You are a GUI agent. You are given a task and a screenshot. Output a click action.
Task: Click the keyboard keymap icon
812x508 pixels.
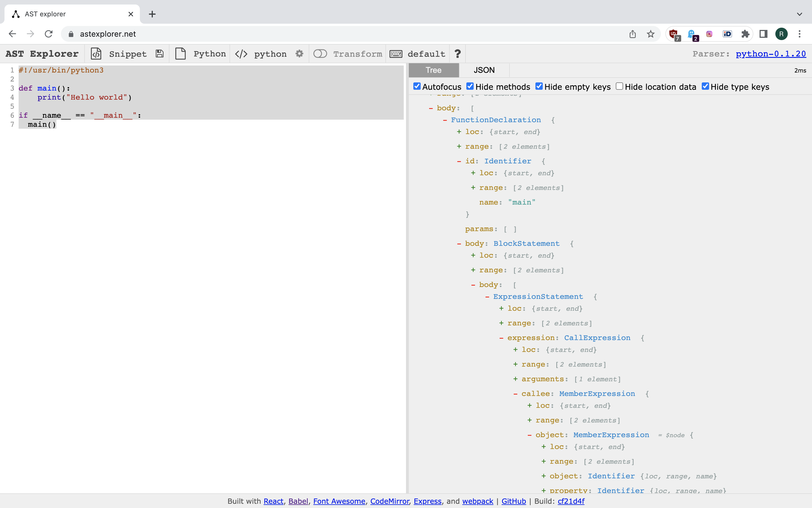click(396, 54)
